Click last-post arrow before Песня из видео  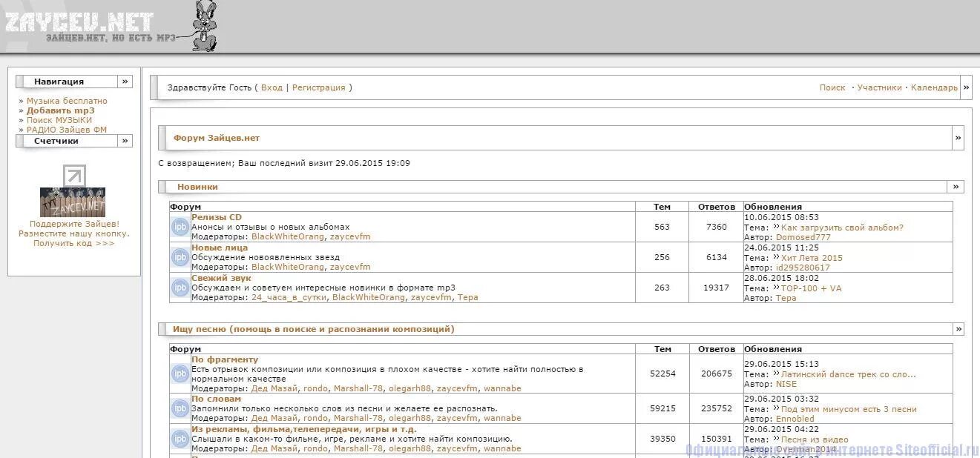click(776, 439)
